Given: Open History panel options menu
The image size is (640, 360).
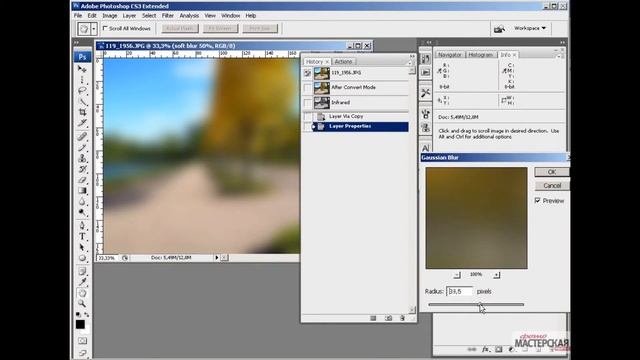Looking at the screenshot, I should [x=410, y=62].
